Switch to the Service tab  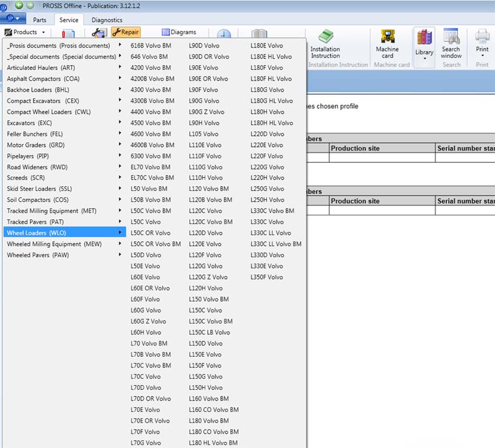[69, 20]
